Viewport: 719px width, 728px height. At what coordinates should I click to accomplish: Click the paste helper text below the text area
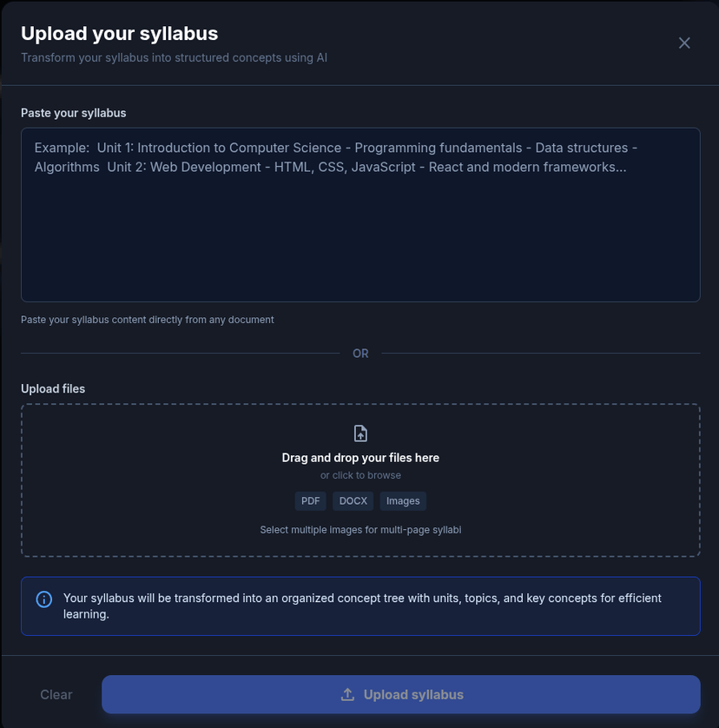[x=148, y=320]
